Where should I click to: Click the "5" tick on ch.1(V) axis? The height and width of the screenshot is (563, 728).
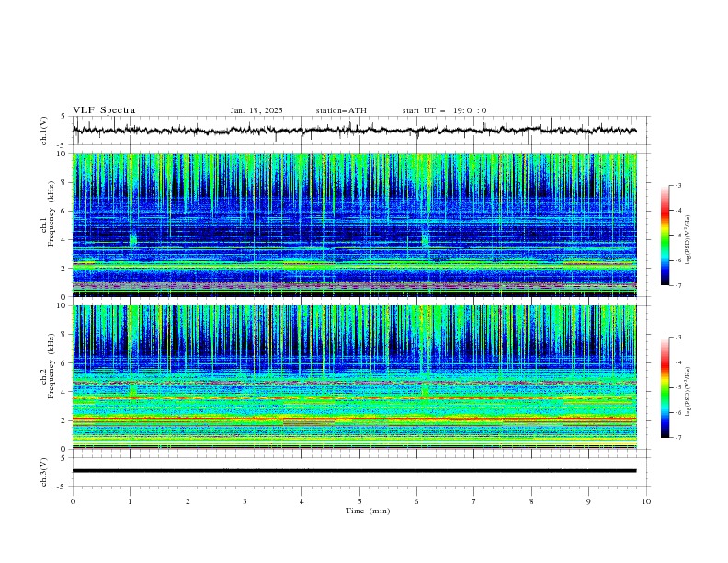(63, 117)
